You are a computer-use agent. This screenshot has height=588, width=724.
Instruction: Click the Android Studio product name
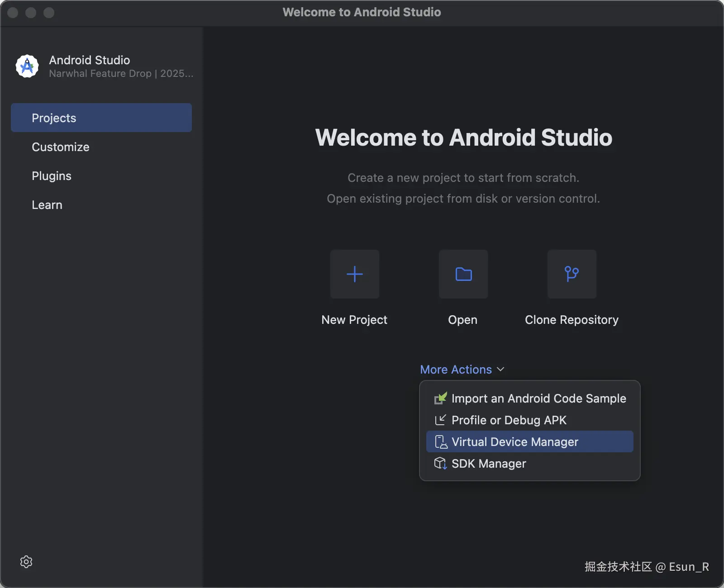click(90, 60)
